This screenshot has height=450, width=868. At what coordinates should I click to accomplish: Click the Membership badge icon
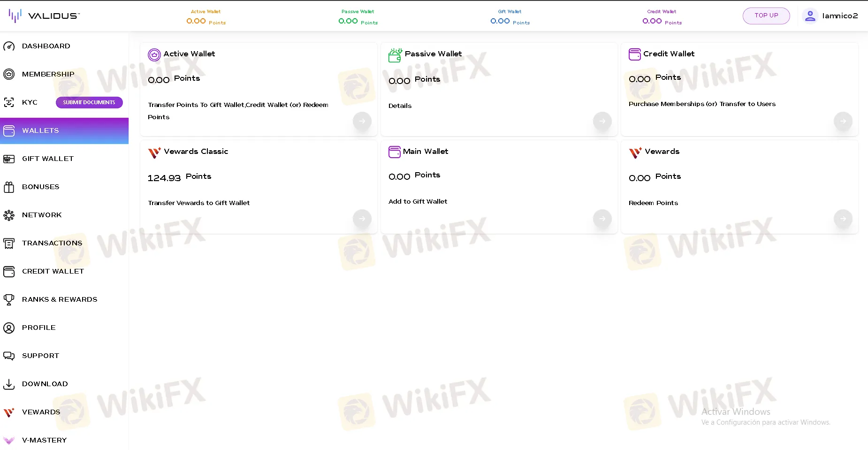pos(9,74)
